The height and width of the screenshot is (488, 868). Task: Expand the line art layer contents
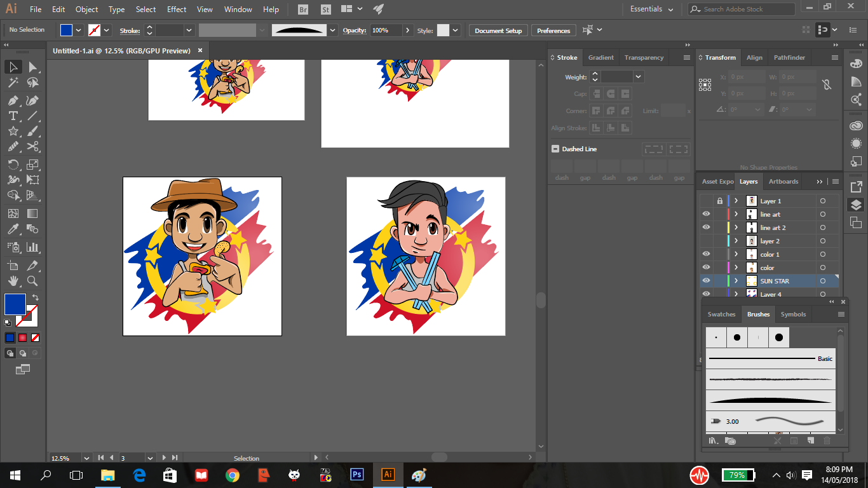coord(736,214)
